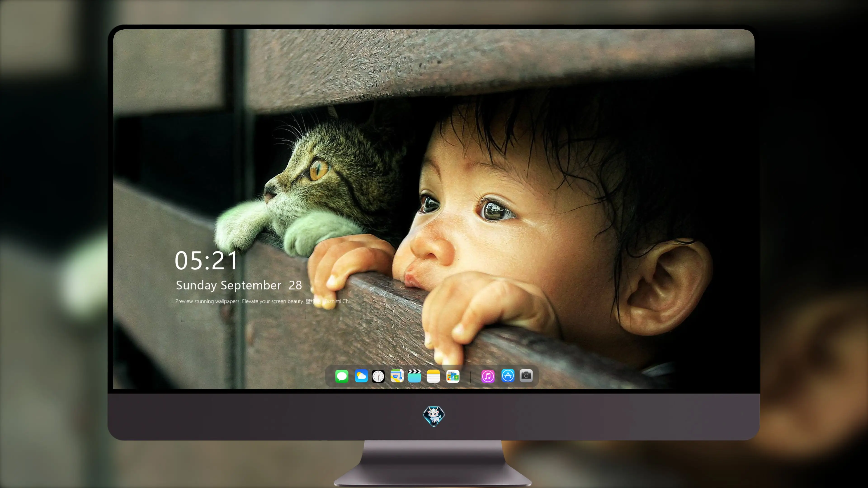Screen dimensions: 868x488
Task: Launch the Videos clapperboard app
Action: 415,376
